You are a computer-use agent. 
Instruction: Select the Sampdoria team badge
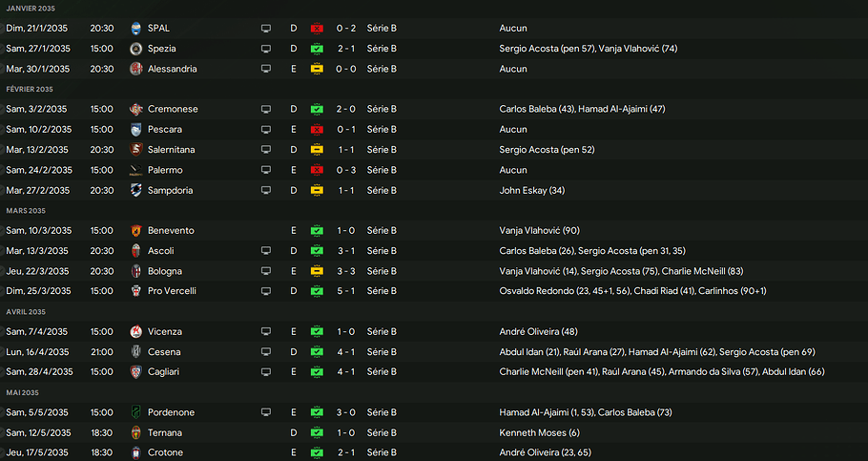135,190
